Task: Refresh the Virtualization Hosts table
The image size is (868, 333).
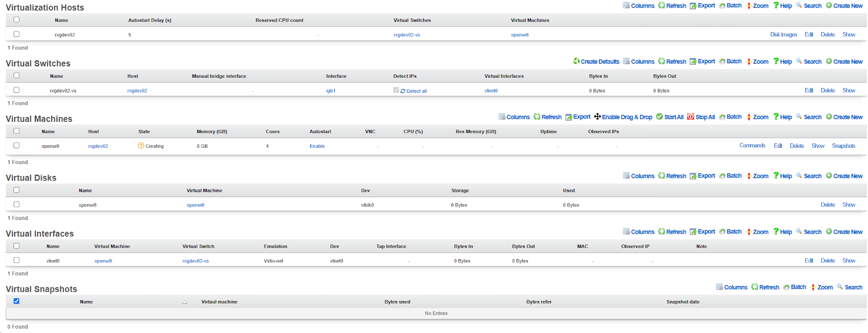Action: pos(672,5)
